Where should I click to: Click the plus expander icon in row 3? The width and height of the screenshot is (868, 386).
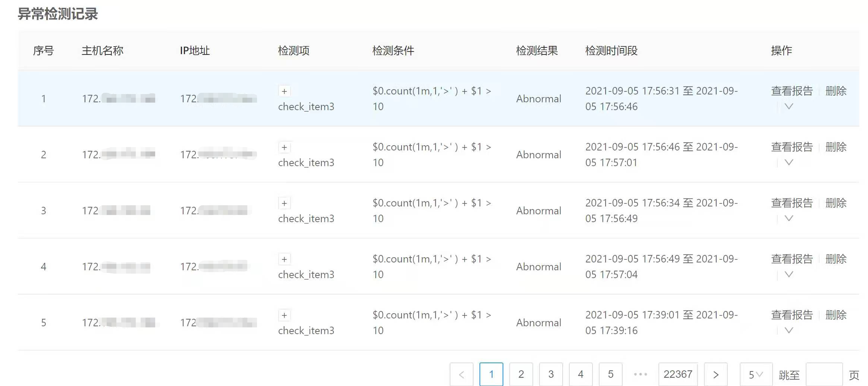point(284,203)
